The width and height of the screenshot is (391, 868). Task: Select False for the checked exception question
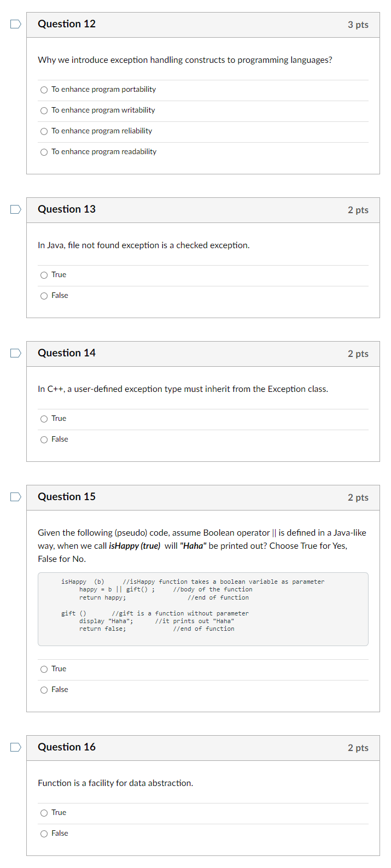44,296
